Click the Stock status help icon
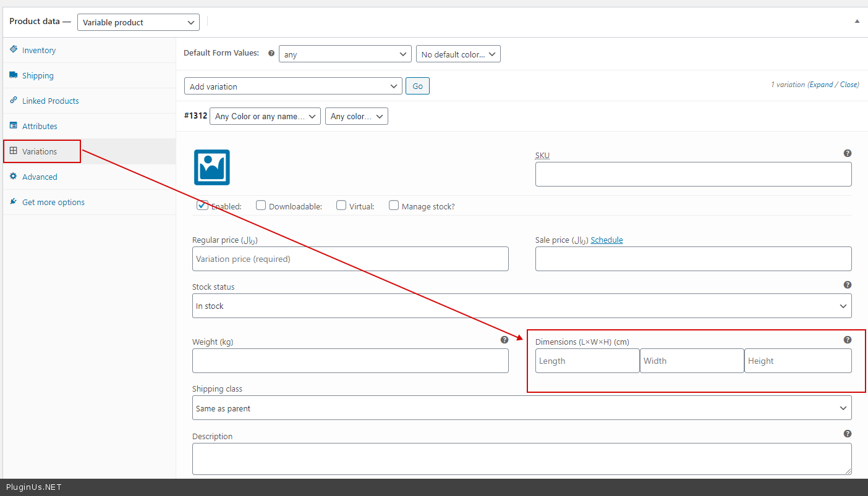The image size is (868, 496). [847, 285]
